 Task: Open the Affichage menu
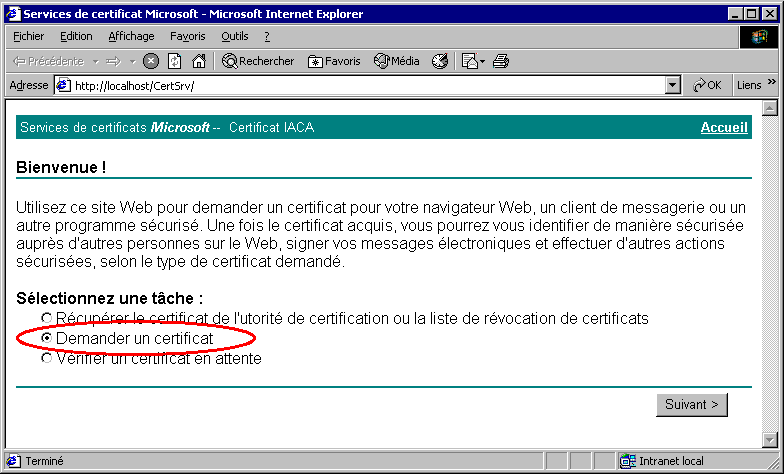pos(132,36)
